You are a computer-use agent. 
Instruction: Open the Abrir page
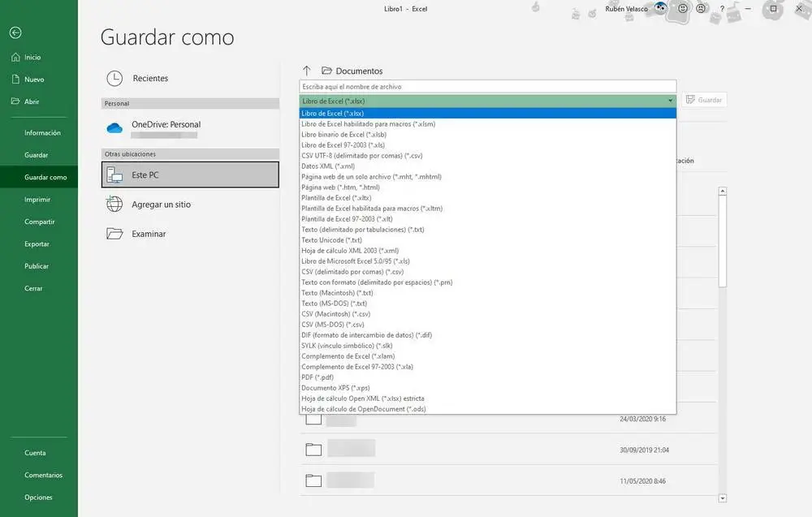click(31, 102)
